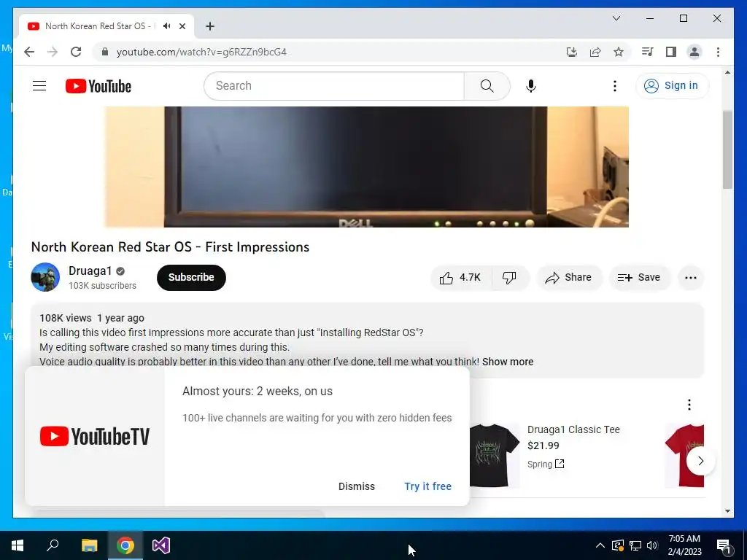Click the address bar URL
Image resolution: width=747 pixels, height=560 pixels.
pyautogui.click(x=201, y=52)
